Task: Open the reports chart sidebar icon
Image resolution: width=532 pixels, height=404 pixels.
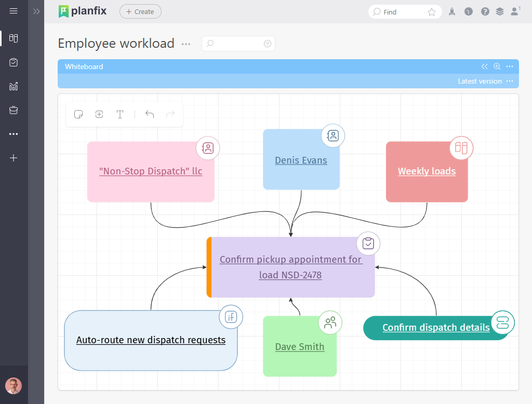Action: coord(14,87)
